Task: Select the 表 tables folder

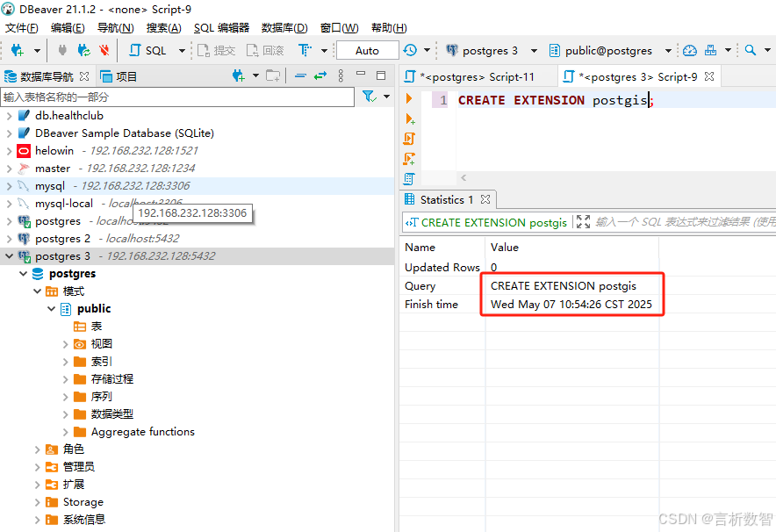Action: pyautogui.click(x=88, y=326)
